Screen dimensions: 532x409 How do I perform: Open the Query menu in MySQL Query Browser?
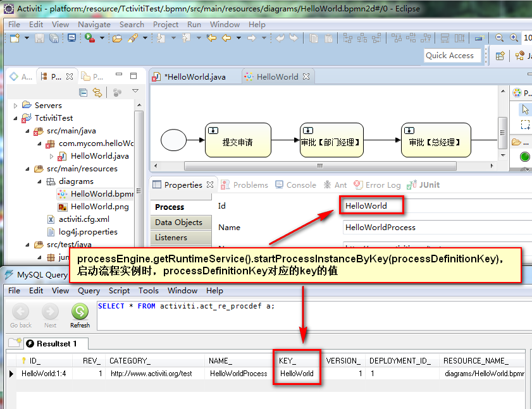tap(89, 291)
